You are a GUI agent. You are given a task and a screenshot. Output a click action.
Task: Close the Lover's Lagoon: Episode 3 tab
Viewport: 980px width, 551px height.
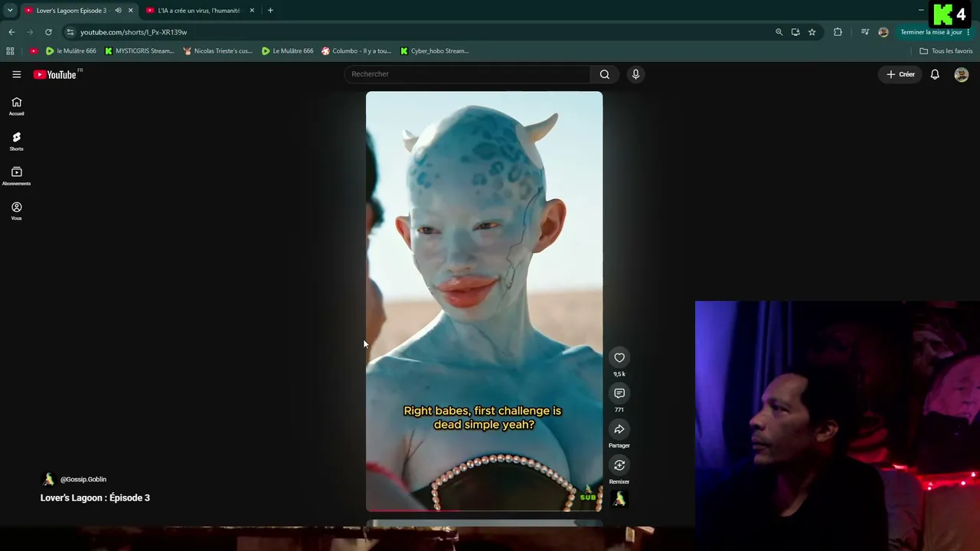coord(130,11)
